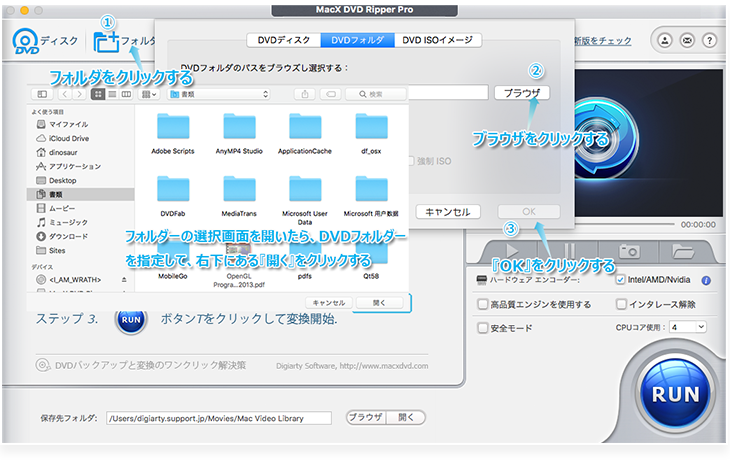Go forward in file dialog
The height and width of the screenshot is (460, 730).
(80, 94)
